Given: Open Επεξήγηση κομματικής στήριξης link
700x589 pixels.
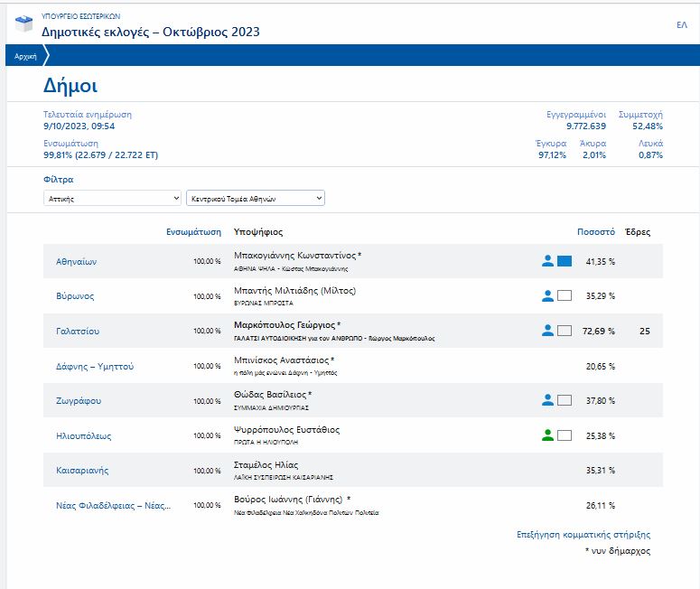Looking at the screenshot, I should (583, 535).
